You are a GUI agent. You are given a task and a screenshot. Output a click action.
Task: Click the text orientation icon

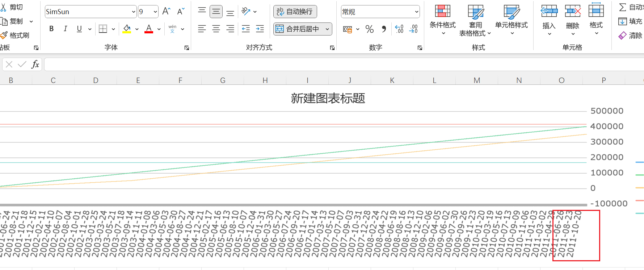pos(246,11)
